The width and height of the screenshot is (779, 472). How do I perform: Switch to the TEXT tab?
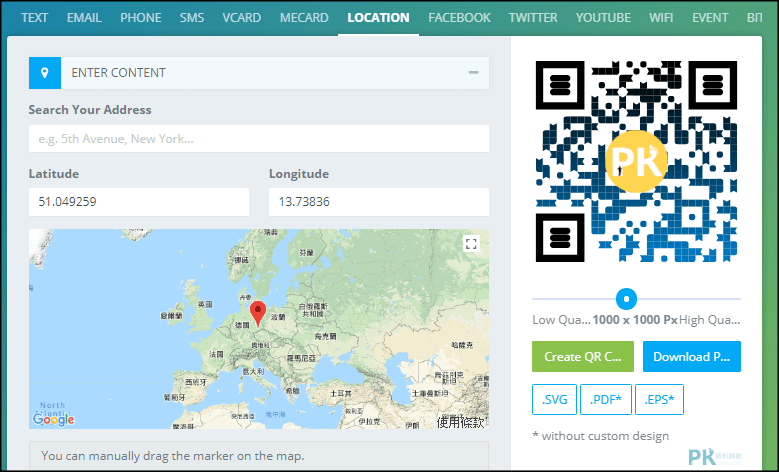34,17
